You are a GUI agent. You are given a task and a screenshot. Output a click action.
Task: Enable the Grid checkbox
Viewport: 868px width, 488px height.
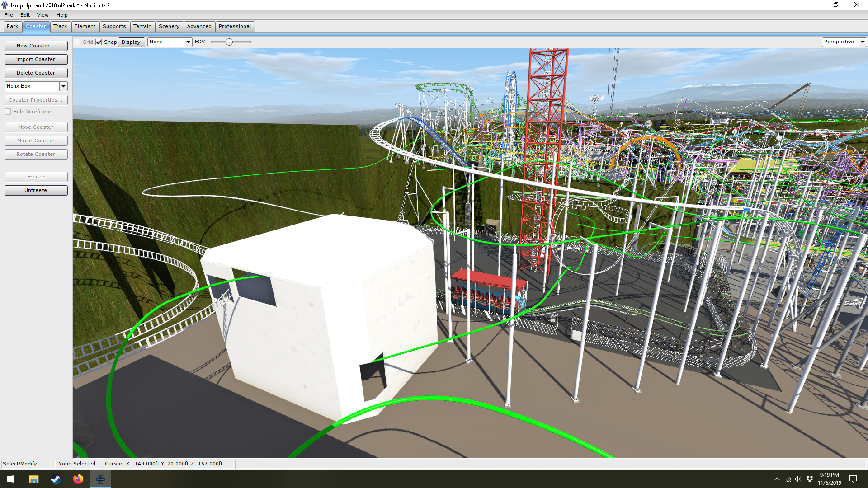tap(77, 42)
